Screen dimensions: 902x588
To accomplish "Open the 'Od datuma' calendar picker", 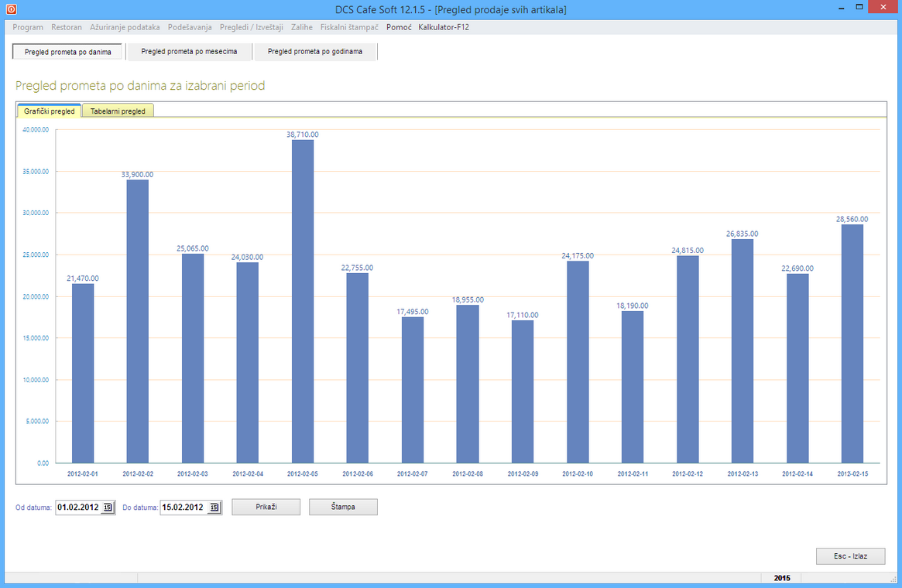I will [108, 508].
